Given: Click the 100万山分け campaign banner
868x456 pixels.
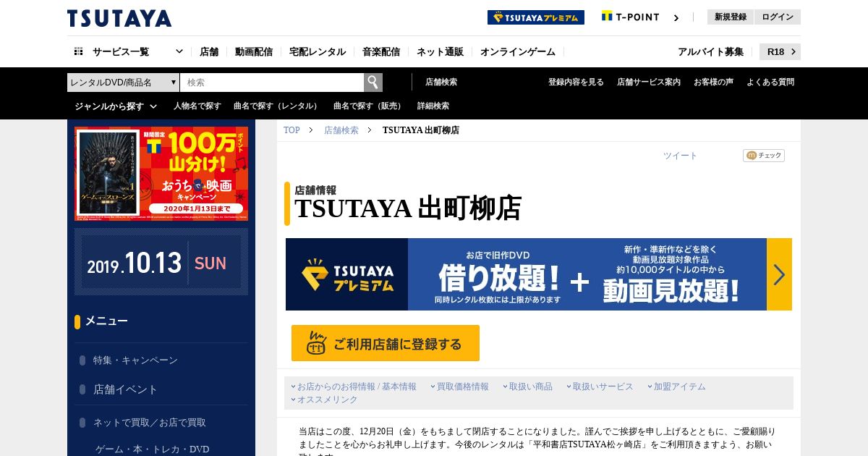Looking at the screenshot, I should click(161, 174).
